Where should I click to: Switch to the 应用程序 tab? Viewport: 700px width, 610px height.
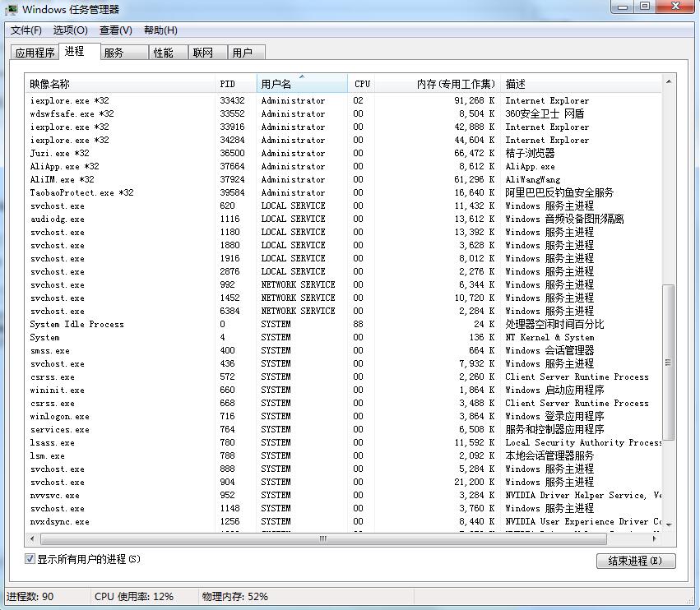(35, 53)
